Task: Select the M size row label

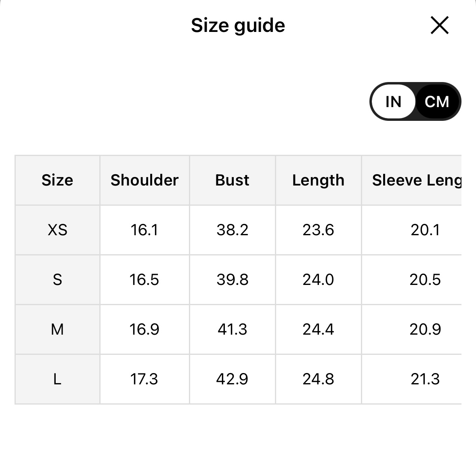Action: point(57,329)
